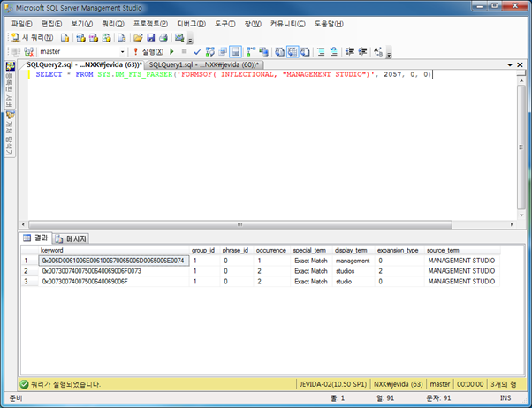Click the Open File folder icon
The image size is (532, 408).
[138, 38]
